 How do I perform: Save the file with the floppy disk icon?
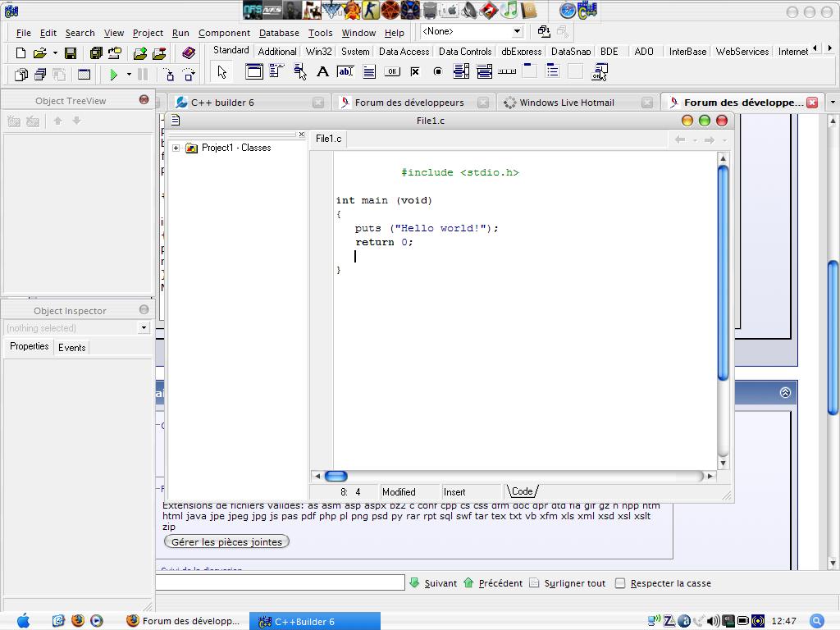71,53
